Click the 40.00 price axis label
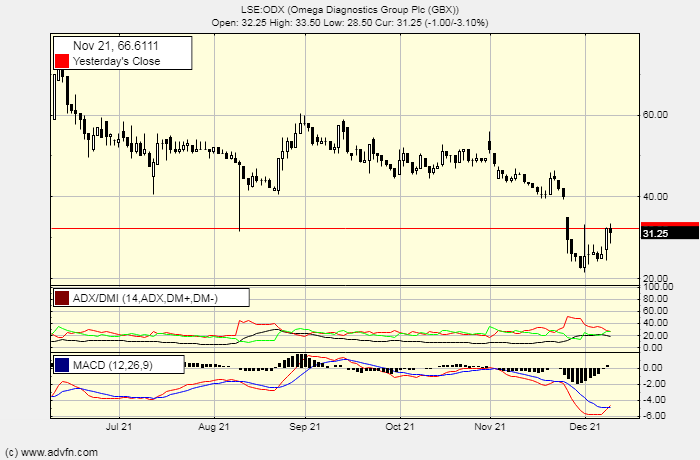 tap(655, 197)
